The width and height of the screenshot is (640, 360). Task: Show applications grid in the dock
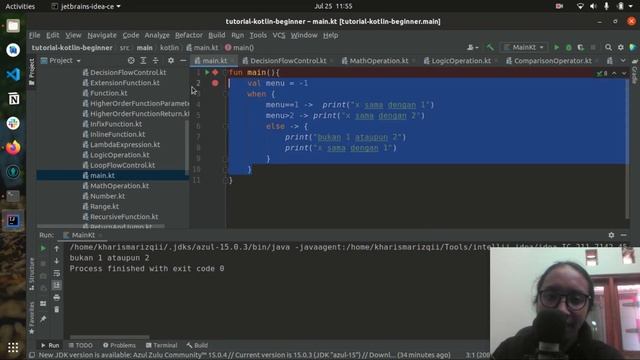tap(13, 347)
